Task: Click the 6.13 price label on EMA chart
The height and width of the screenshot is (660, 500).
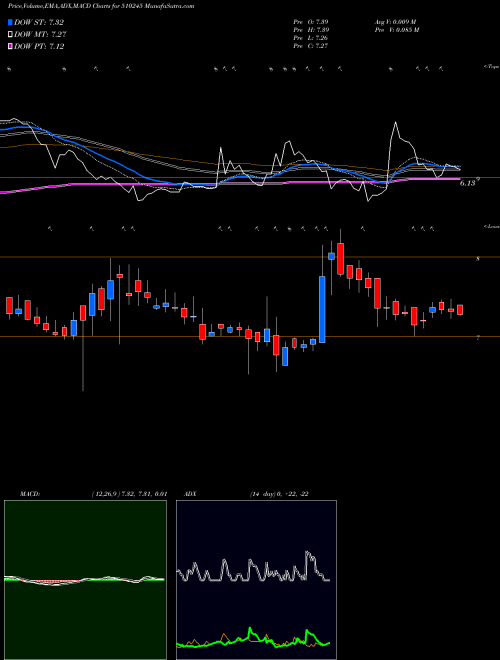Action: tap(468, 183)
